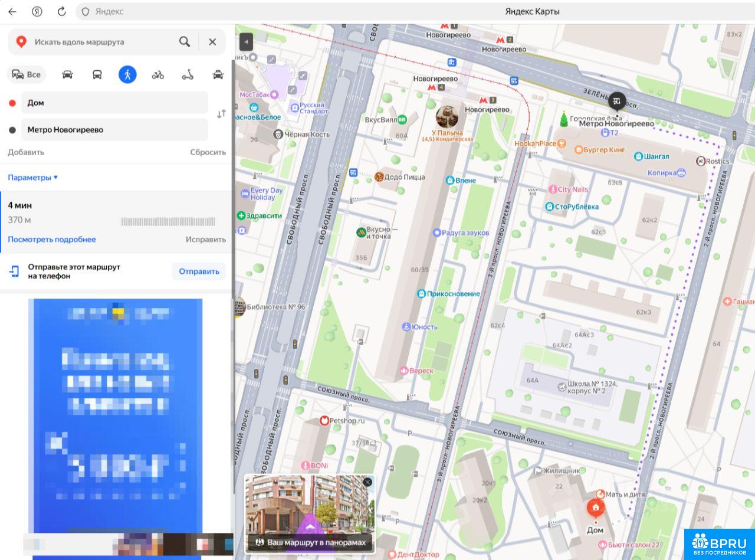The image size is (755, 560).
Task: Go back with the browser back arrow
Action: (x=12, y=11)
